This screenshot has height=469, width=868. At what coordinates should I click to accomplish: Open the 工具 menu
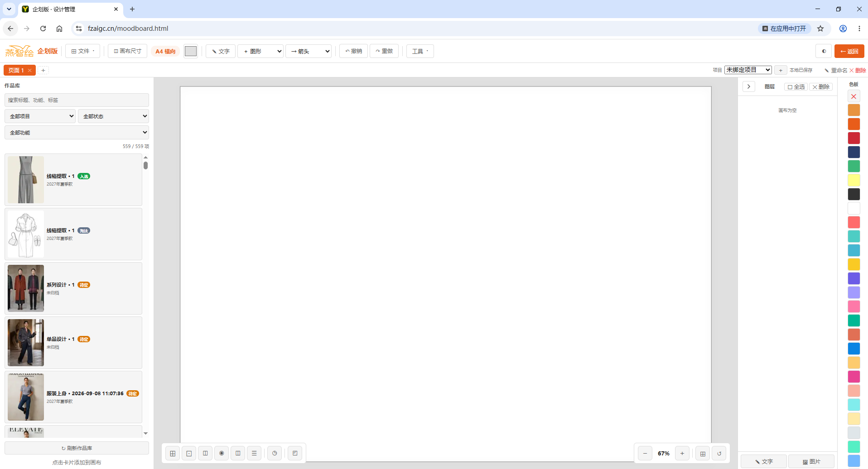420,51
